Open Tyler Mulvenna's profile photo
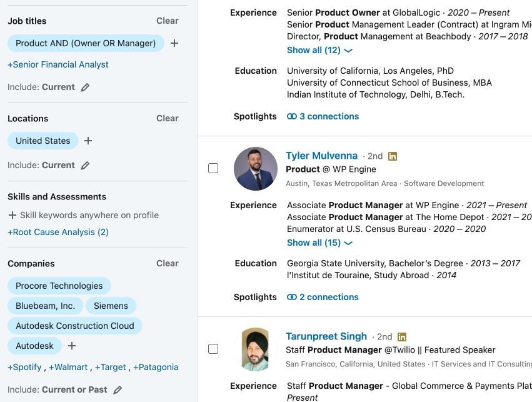532x402 pixels. pos(256,169)
